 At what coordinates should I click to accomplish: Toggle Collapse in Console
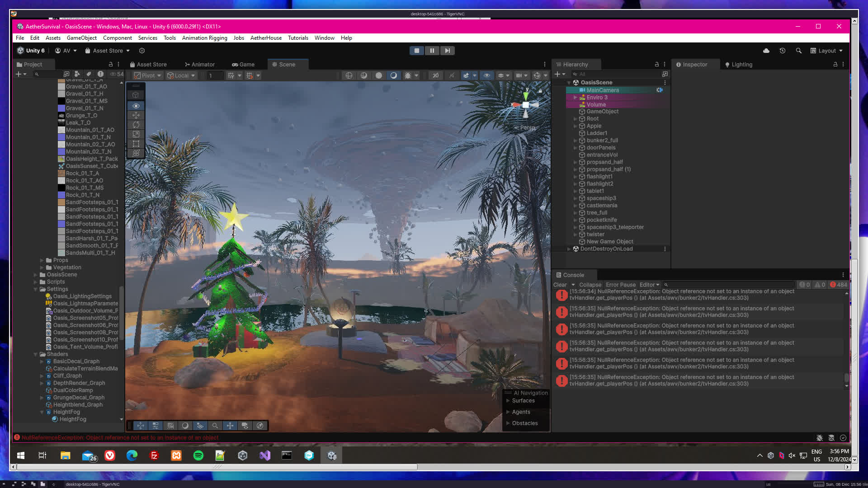coord(590,285)
